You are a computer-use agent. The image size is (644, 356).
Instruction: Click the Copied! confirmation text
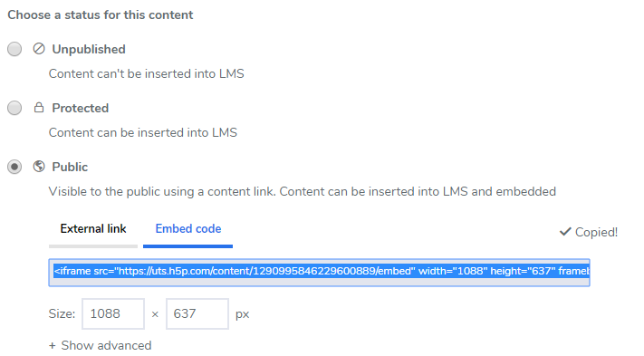pyautogui.click(x=596, y=233)
